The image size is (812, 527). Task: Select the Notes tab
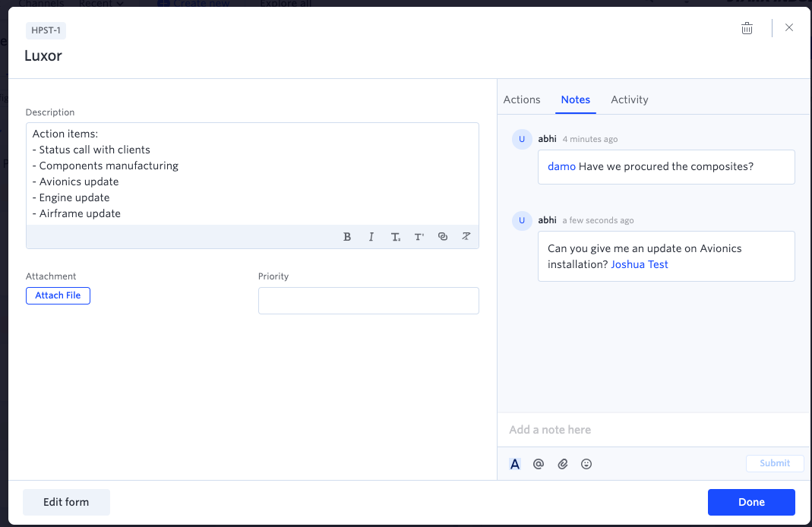click(x=575, y=99)
